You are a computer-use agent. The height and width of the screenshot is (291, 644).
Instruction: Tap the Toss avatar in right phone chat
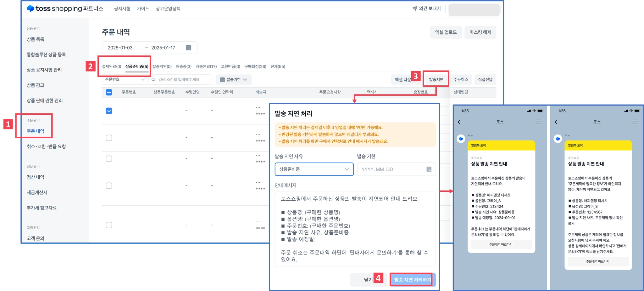click(558, 139)
